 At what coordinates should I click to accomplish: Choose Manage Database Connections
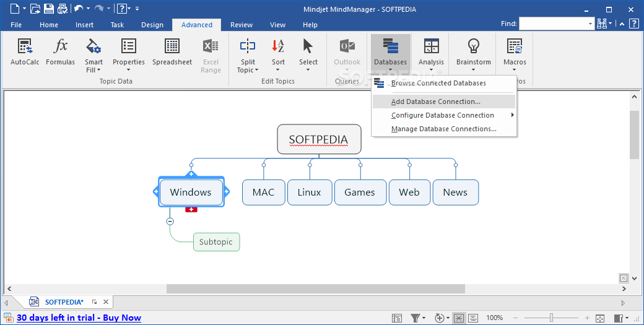pyautogui.click(x=443, y=129)
